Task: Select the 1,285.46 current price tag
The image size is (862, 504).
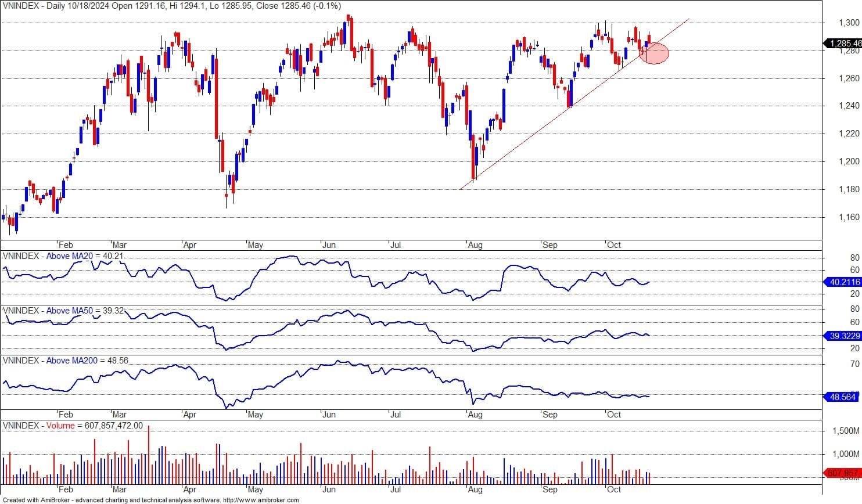Action: [843, 44]
